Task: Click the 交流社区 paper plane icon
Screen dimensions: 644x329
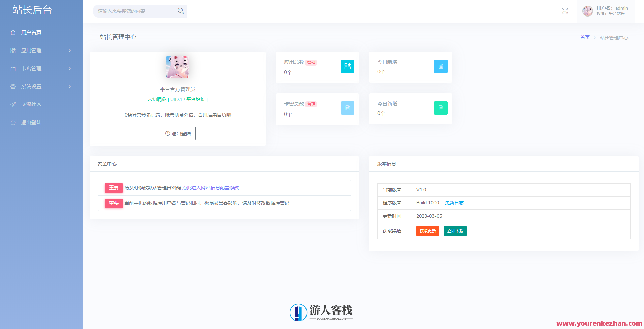Action: point(13,104)
